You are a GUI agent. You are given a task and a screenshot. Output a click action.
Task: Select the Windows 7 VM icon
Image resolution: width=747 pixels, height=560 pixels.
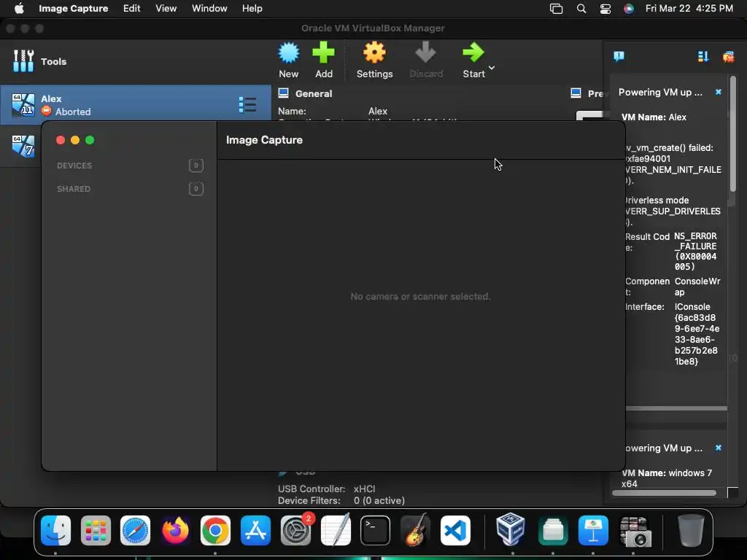[23, 146]
